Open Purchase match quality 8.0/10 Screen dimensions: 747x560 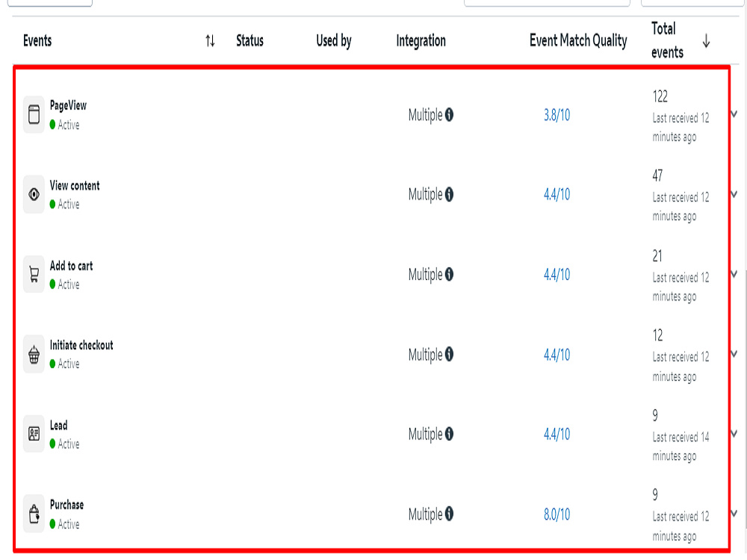[x=557, y=514]
